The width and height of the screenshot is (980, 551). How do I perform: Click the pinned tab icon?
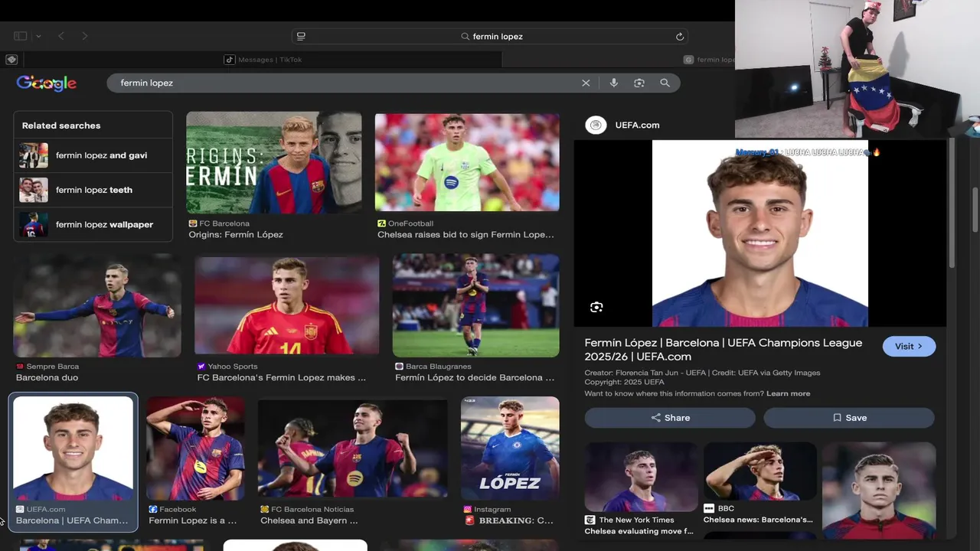(x=11, y=60)
